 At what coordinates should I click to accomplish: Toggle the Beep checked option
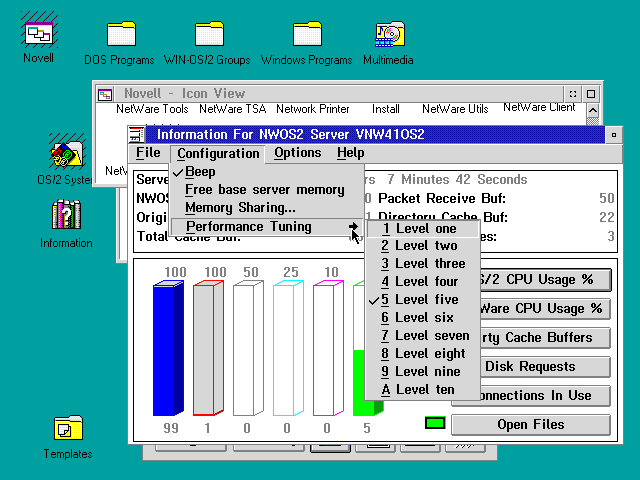click(267, 172)
